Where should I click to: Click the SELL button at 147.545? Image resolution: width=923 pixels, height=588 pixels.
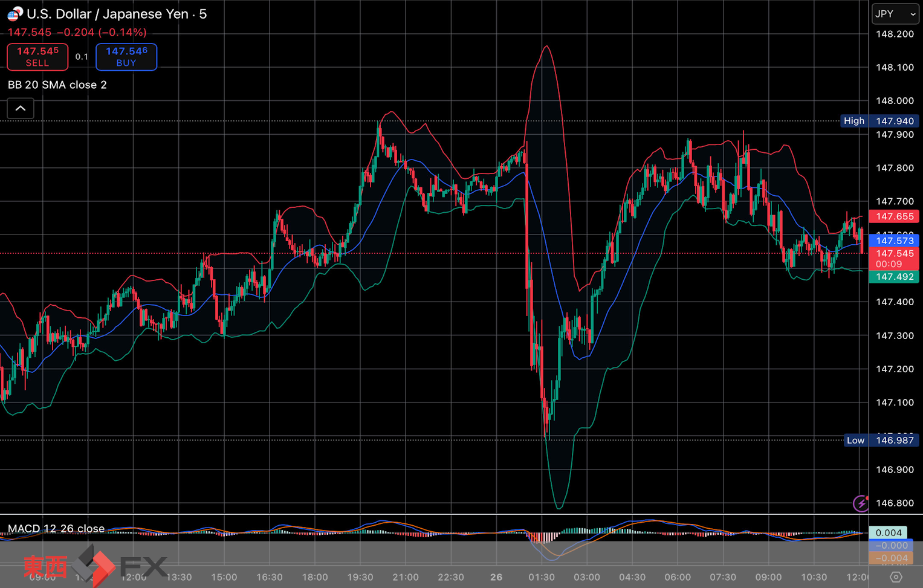37,57
